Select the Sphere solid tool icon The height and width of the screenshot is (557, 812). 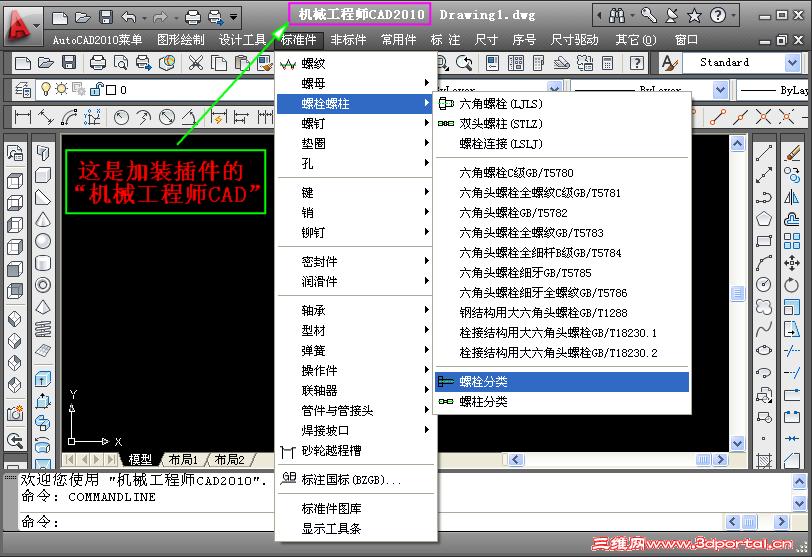(x=43, y=241)
